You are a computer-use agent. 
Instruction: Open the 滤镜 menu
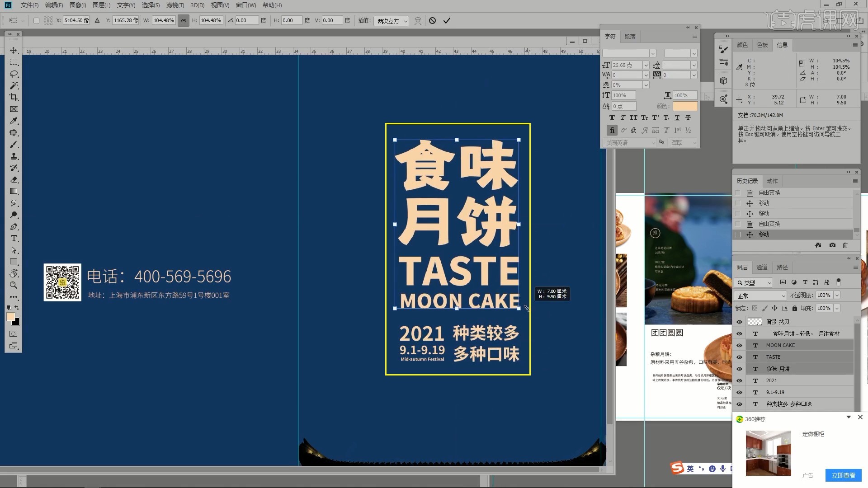click(x=175, y=5)
